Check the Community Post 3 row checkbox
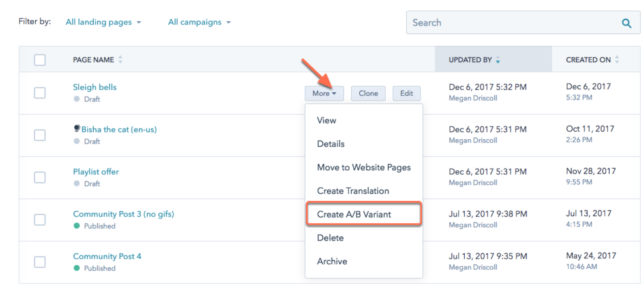Screen dimensions: 644x286 pyautogui.click(x=40, y=220)
